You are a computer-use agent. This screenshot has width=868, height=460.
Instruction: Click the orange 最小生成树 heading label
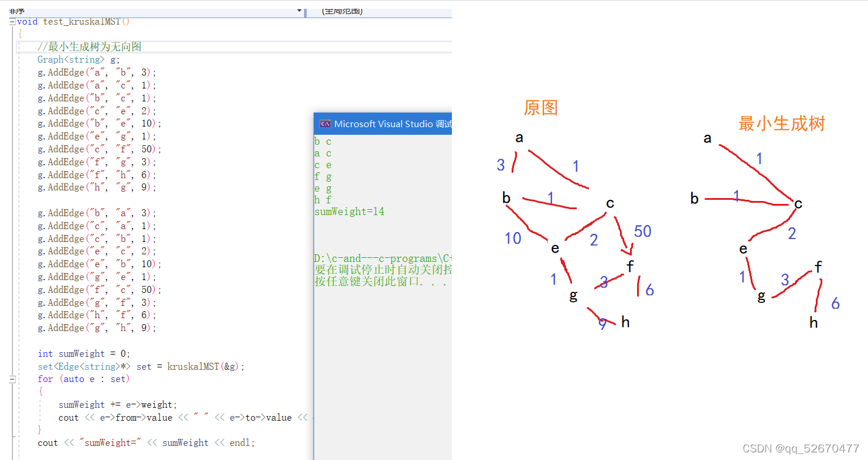781,124
